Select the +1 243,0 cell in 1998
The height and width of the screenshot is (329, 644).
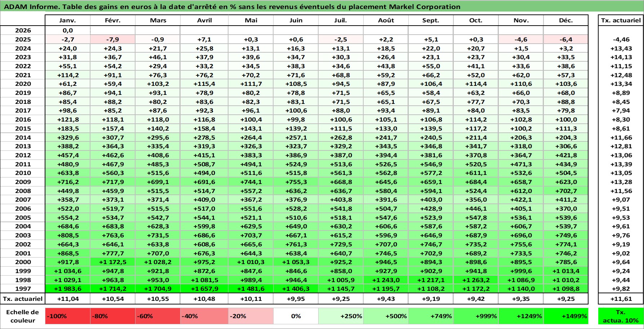pos(386,280)
